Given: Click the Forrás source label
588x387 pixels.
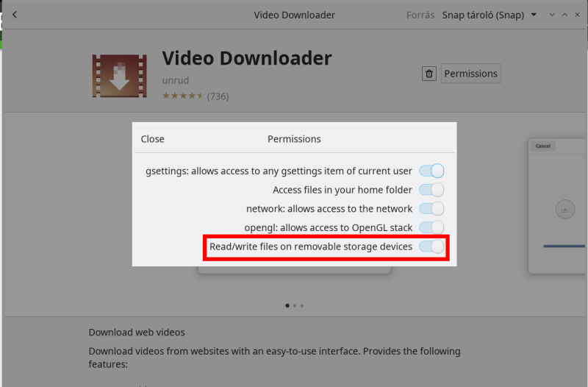Looking at the screenshot, I should (x=420, y=15).
